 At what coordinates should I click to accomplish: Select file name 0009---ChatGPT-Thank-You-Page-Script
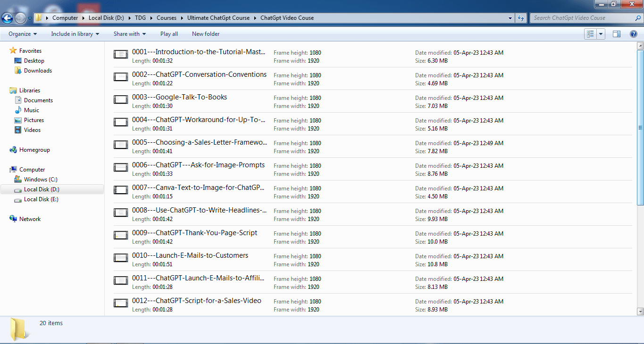click(194, 233)
